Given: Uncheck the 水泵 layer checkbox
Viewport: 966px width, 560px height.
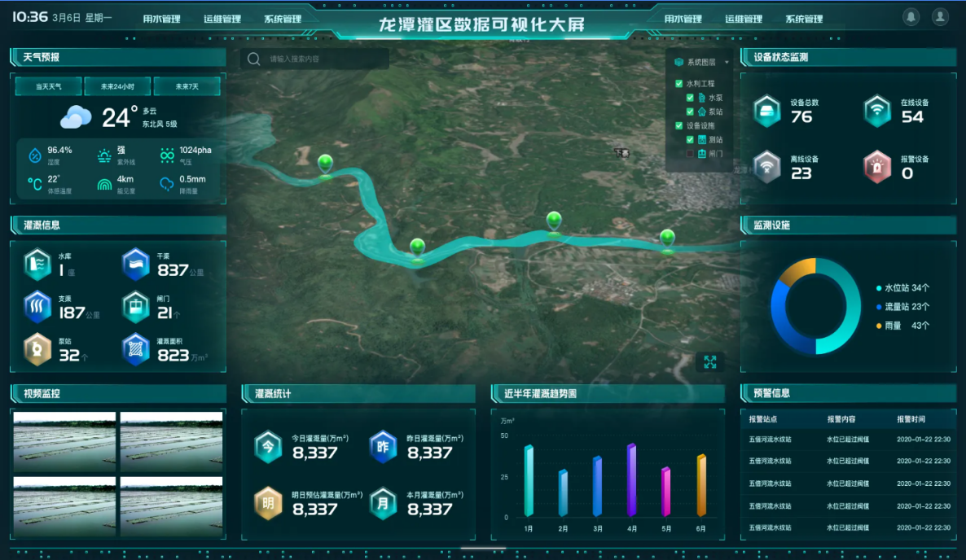Looking at the screenshot, I should [690, 98].
